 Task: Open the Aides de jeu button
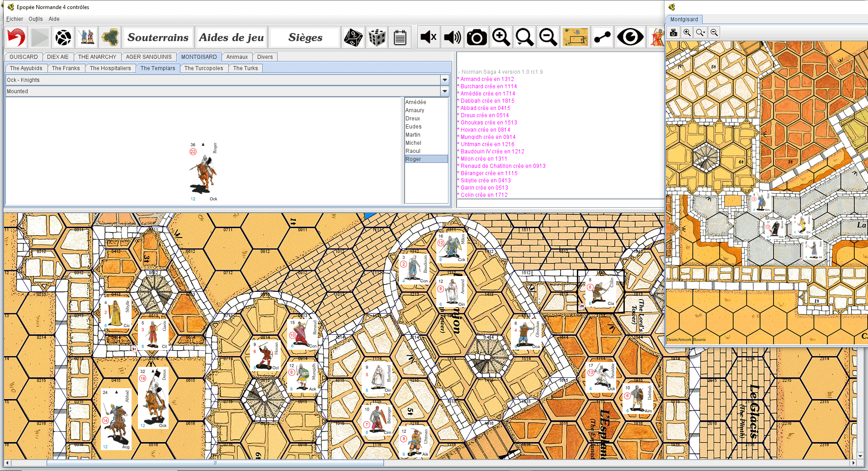click(231, 37)
